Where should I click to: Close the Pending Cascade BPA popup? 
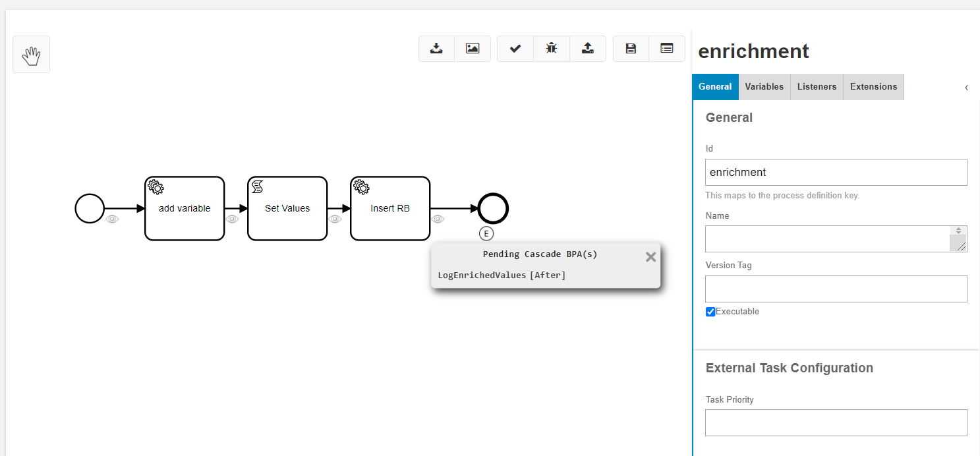tap(650, 257)
